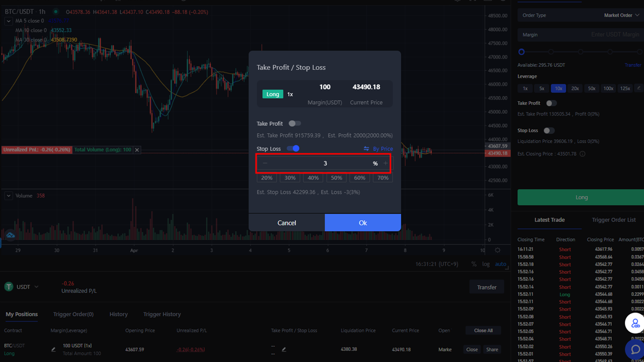Decrease stop loss percentage with minus
644x362 pixels.
coord(265,163)
